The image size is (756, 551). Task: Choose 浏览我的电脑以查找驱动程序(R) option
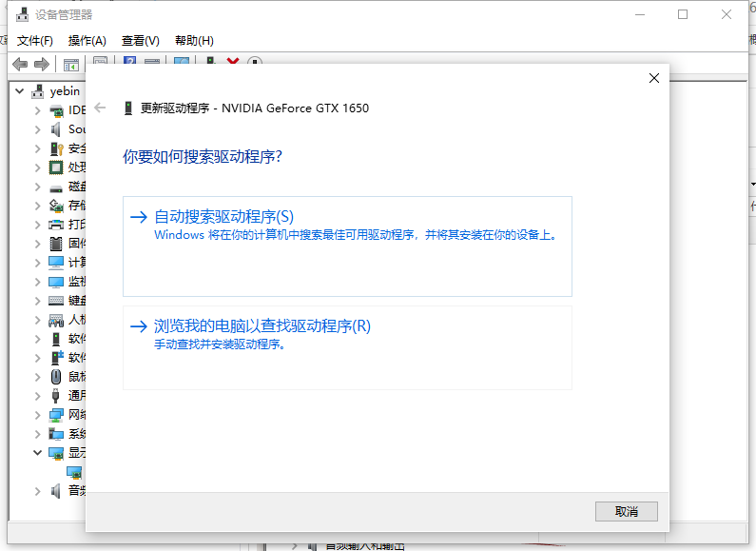347,347
